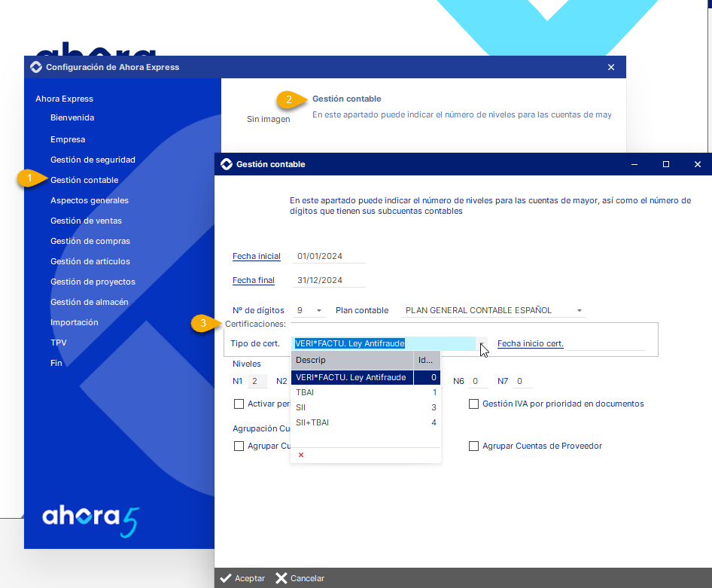
Task: Open Gestión de compras section
Action: click(90, 241)
